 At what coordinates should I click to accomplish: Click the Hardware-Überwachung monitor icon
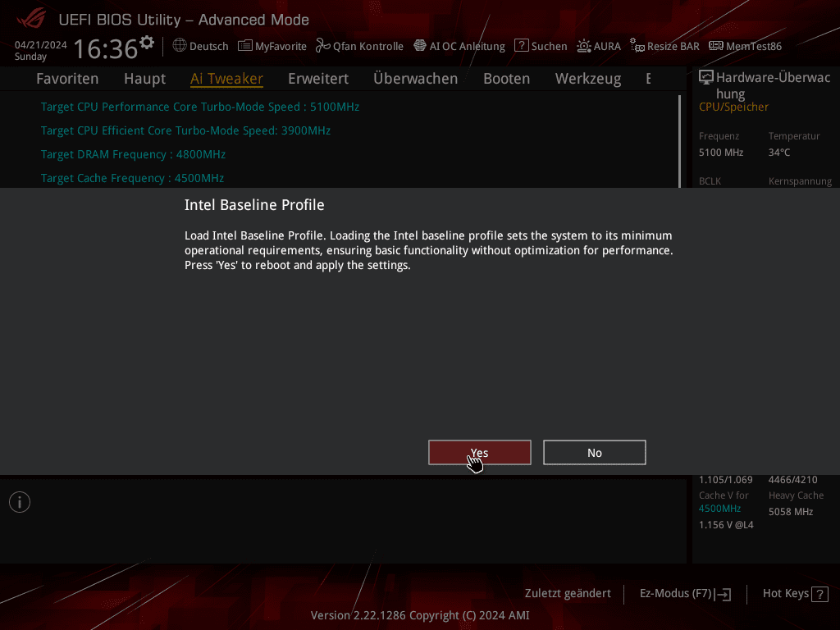[x=706, y=77]
